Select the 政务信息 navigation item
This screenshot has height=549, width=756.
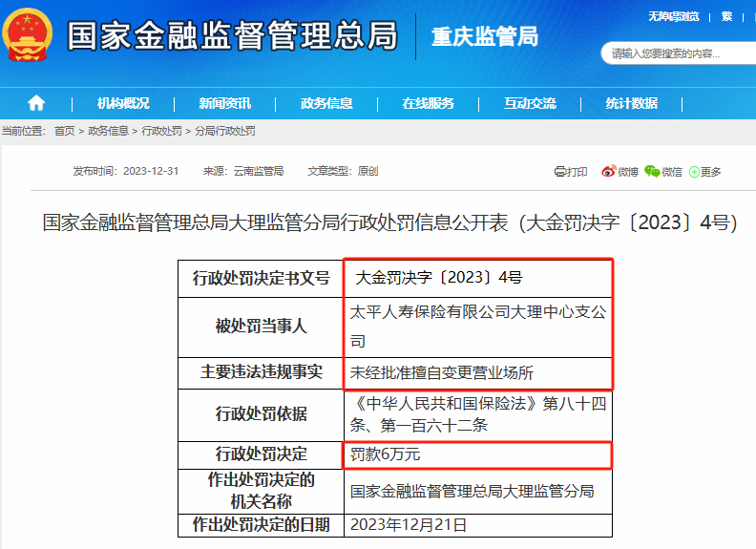pos(326,103)
